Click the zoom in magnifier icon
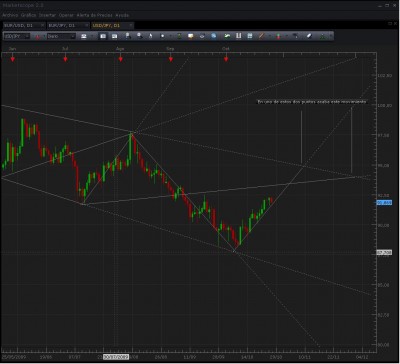The height and width of the screenshot is (364, 400). 139,36
